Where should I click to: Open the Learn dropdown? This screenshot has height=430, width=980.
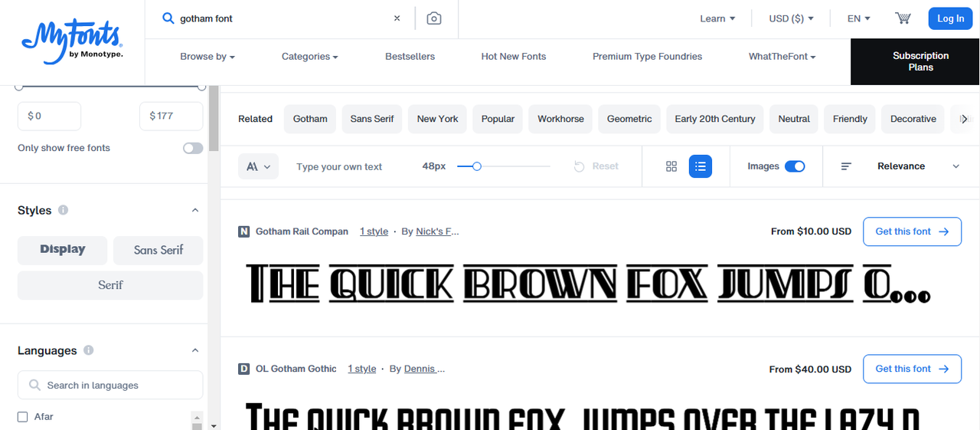point(717,18)
